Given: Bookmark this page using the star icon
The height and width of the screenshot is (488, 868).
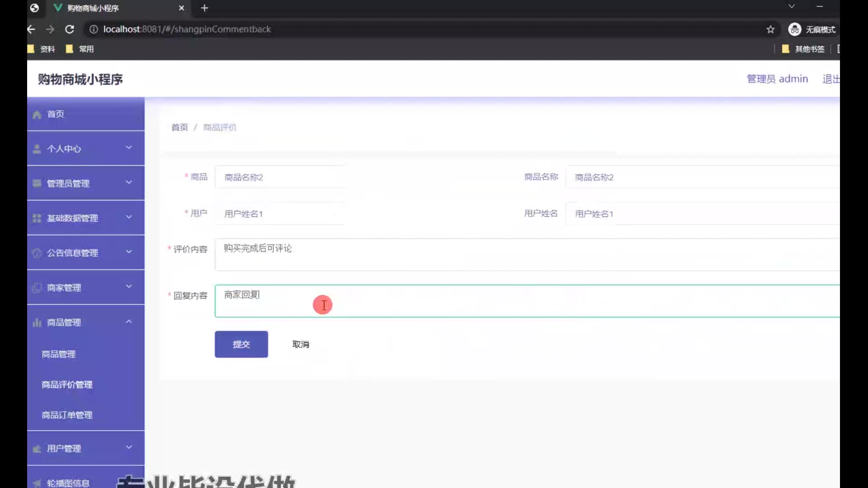Looking at the screenshot, I should pyautogui.click(x=770, y=29).
